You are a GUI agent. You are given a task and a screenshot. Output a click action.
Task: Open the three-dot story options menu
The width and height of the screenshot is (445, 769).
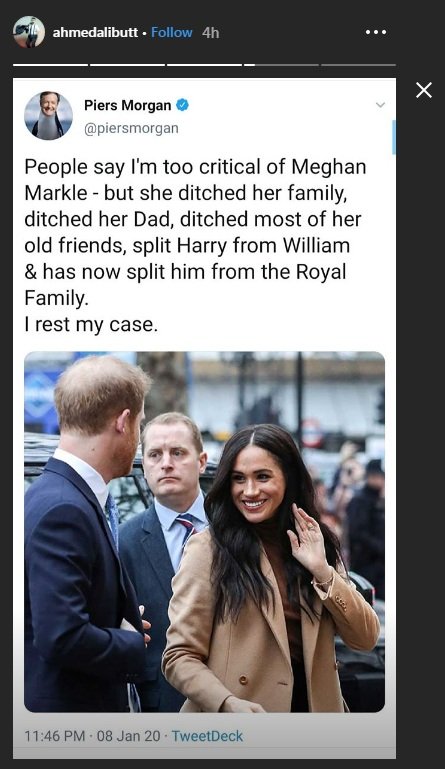pos(376,32)
